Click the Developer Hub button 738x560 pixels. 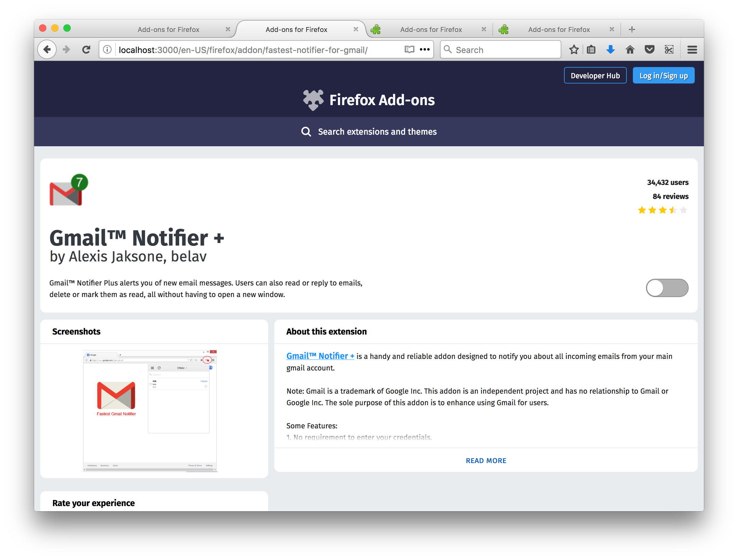pos(595,76)
